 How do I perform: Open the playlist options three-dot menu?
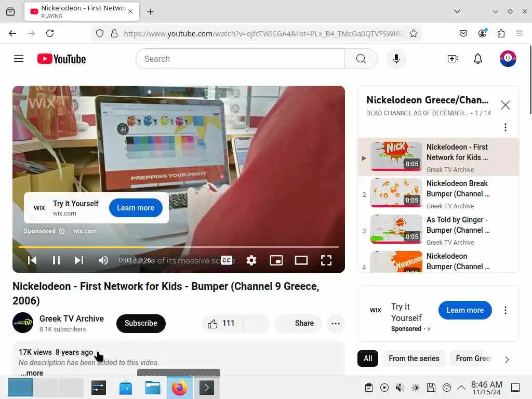pos(505,127)
